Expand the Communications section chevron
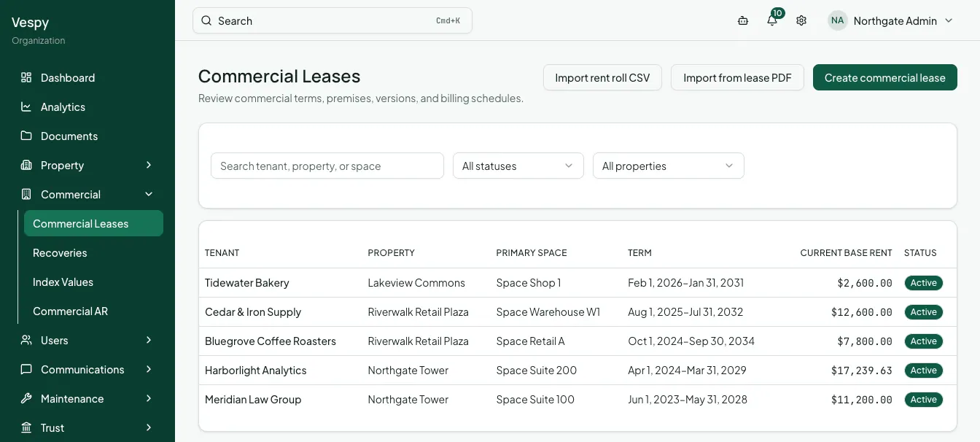This screenshot has height=442, width=980. tap(149, 369)
